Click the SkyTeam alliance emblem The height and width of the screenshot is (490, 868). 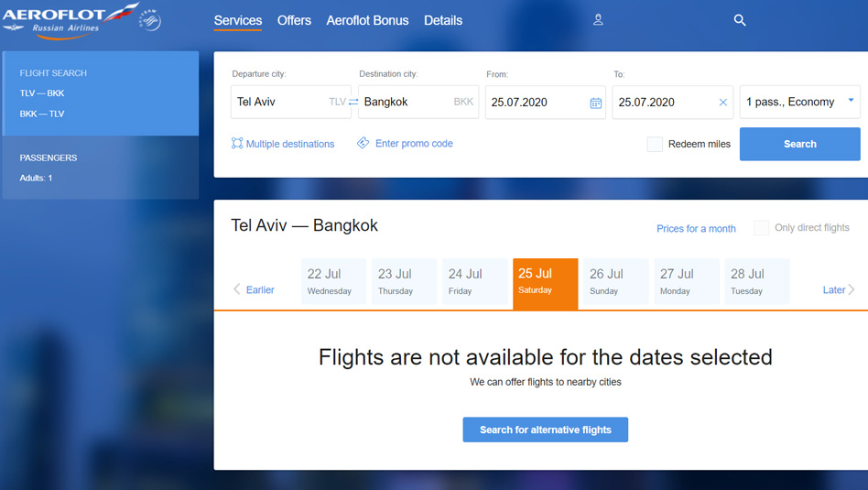150,20
